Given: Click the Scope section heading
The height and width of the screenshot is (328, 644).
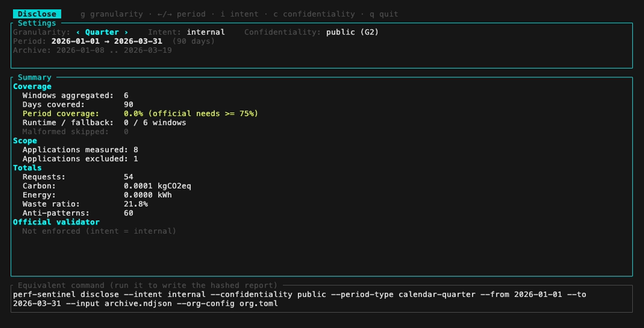Looking at the screenshot, I should (x=25, y=141).
